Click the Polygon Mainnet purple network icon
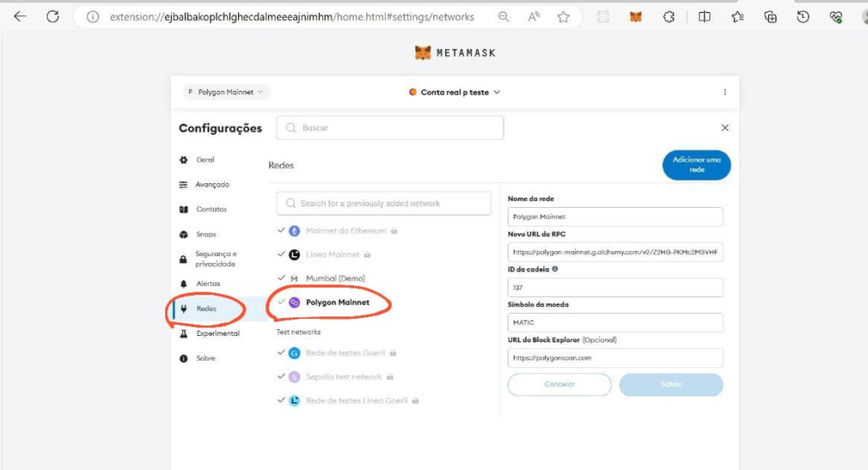868x470 pixels. 294,302
